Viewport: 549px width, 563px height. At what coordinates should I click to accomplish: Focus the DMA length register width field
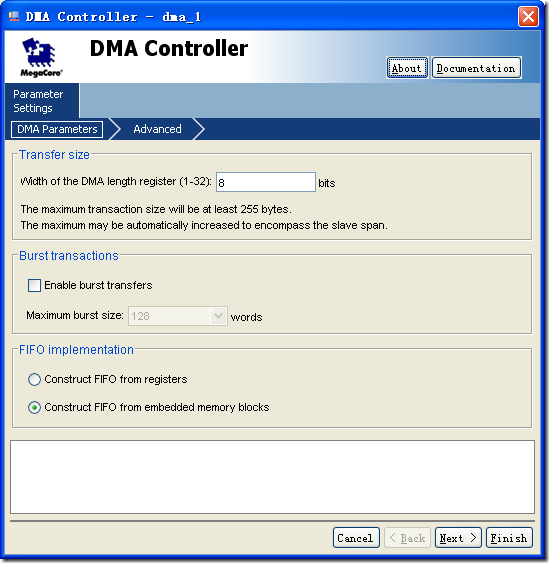[x=266, y=182]
